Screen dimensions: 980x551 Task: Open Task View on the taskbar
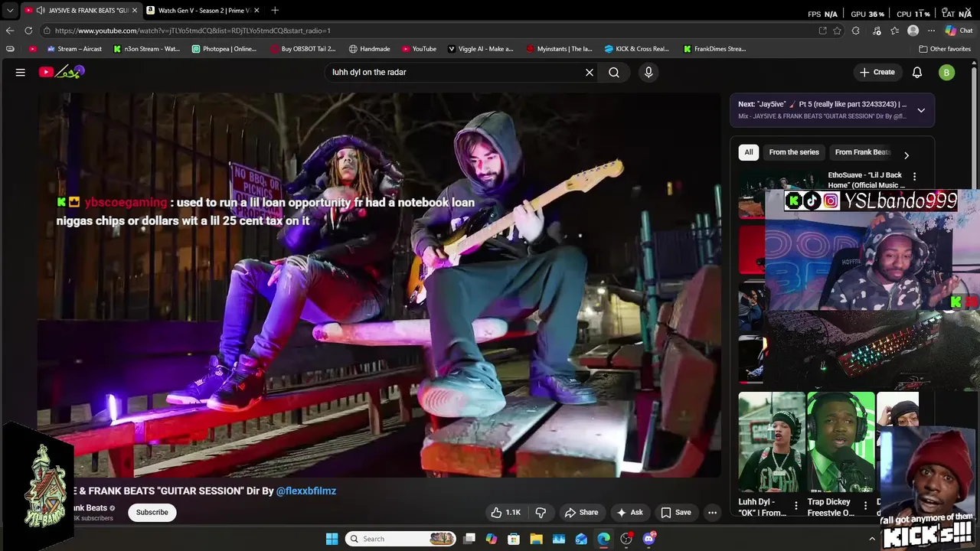tap(469, 539)
